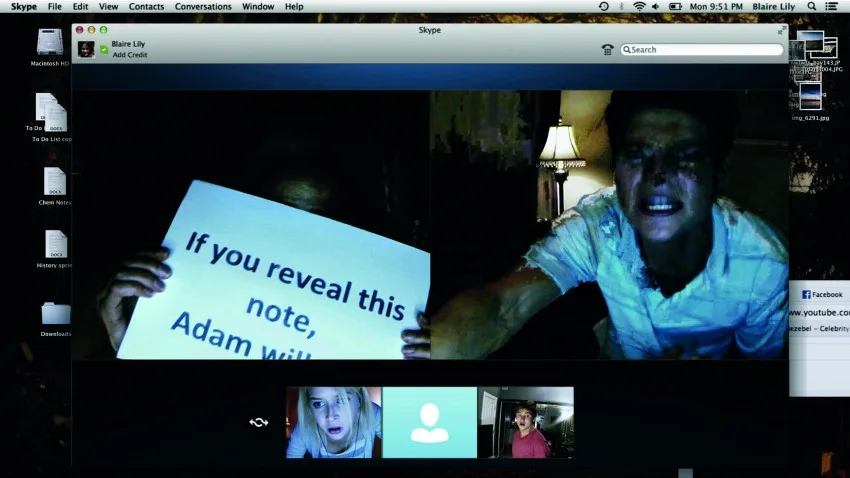The width and height of the screenshot is (850, 478).
Task: Open the Notification Center list icon
Action: point(831,7)
